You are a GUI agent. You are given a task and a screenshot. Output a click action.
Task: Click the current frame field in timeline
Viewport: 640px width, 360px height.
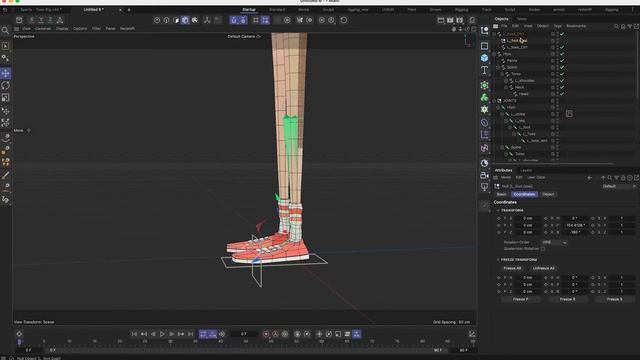[244, 334]
